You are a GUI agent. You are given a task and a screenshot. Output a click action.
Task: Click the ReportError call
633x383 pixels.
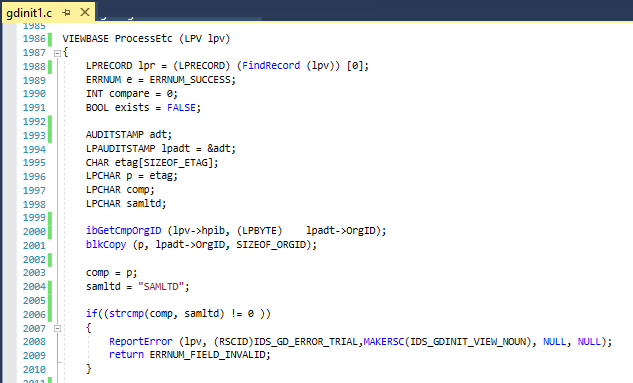pos(140,342)
